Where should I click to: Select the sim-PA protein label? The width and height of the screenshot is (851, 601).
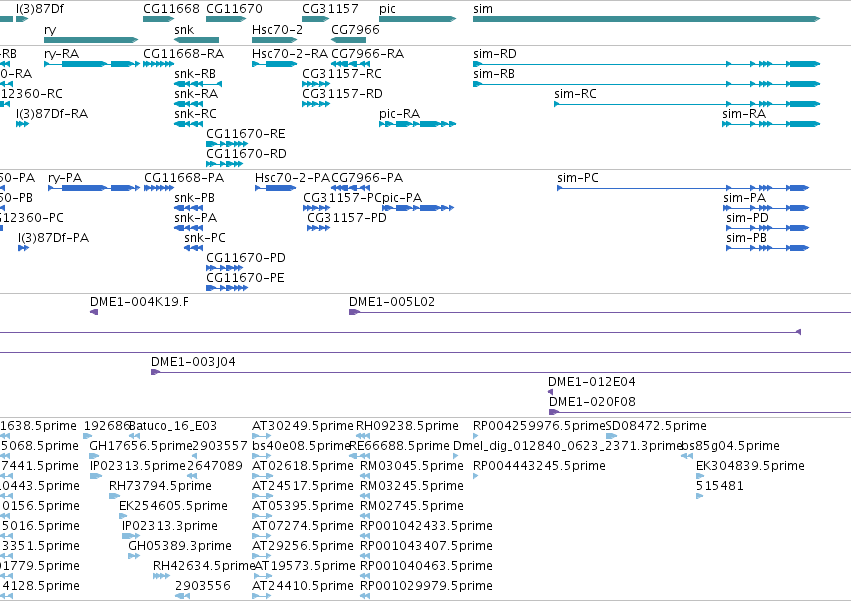[x=745, y=198]
